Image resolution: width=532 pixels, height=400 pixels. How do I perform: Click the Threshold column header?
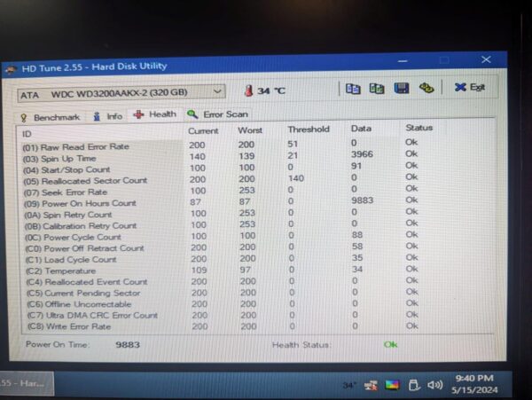[309, 129]
